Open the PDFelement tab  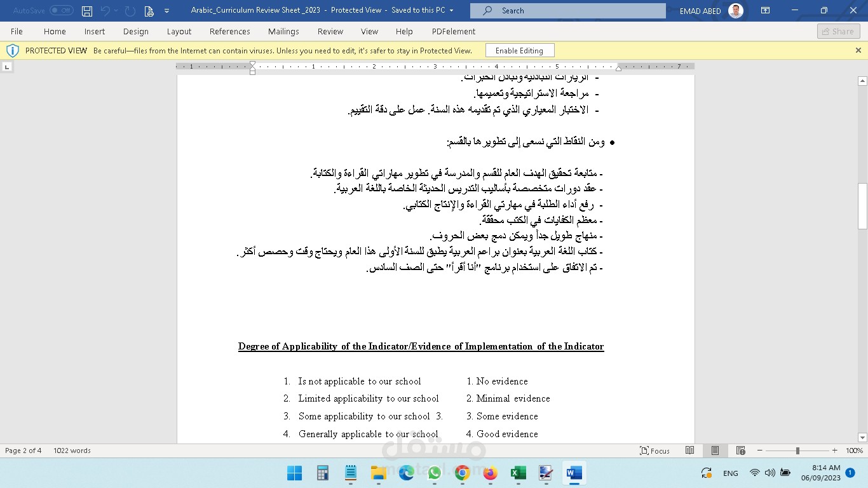point(454,31)
